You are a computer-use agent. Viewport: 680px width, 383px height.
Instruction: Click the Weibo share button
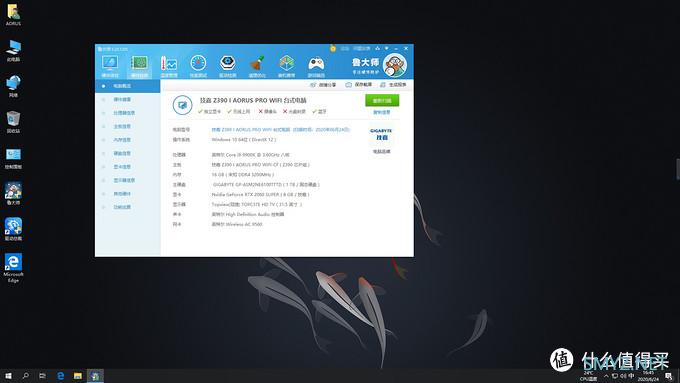tap(323, 85)
